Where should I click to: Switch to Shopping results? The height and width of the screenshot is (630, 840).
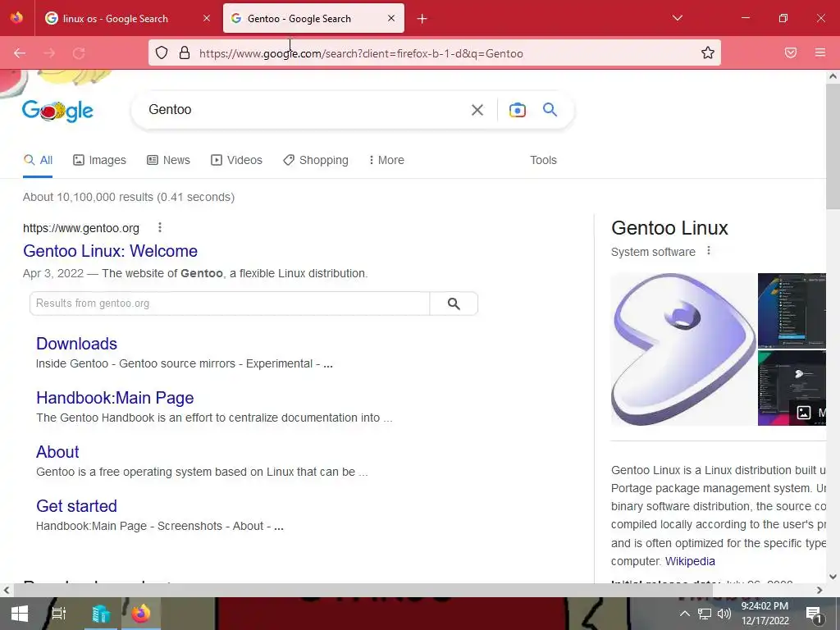click(316, 160)
